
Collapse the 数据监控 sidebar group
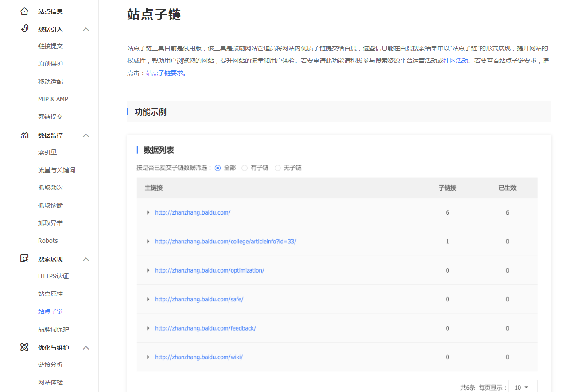click(86, 135)
